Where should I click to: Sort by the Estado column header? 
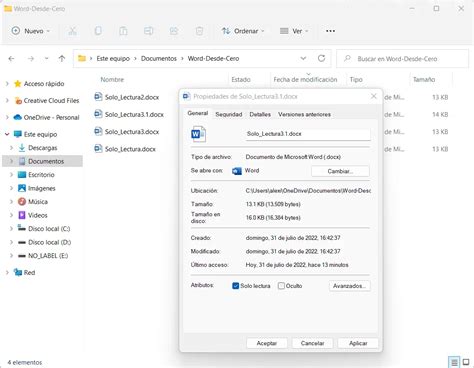[241, 80]
